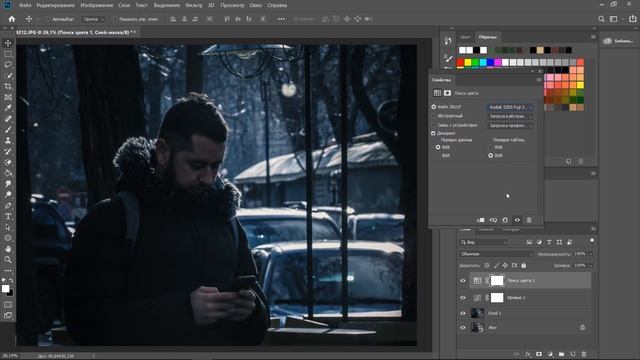Open the Image menu
Screen dimensions: 640x360
pos(97,5)
